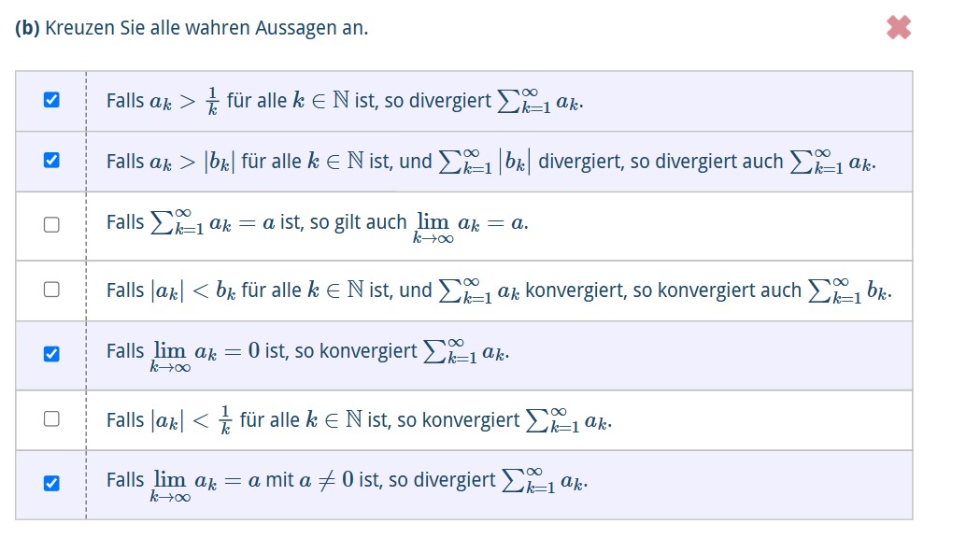
Task: Click the sum of |b_k| formula in second row
Action: [485, 162]
